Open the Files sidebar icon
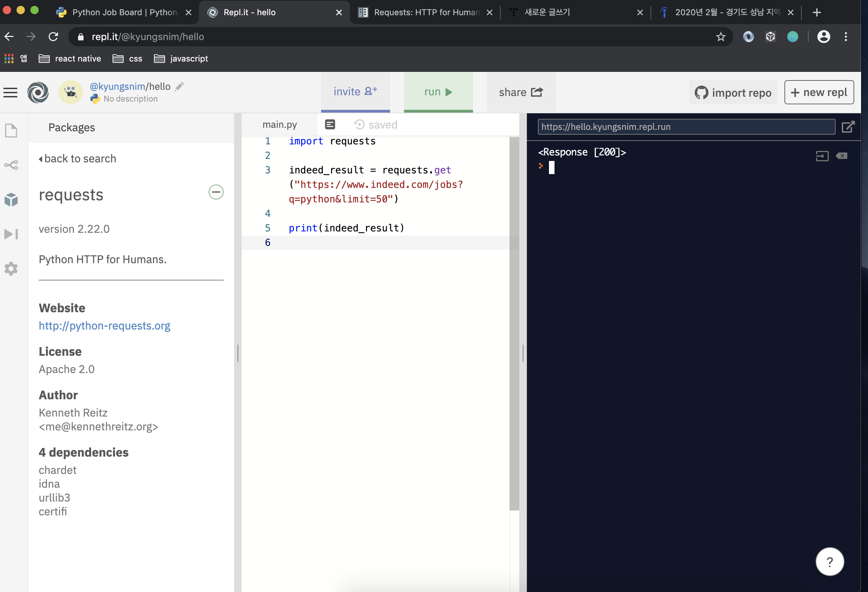 click(x=11, y=131)
